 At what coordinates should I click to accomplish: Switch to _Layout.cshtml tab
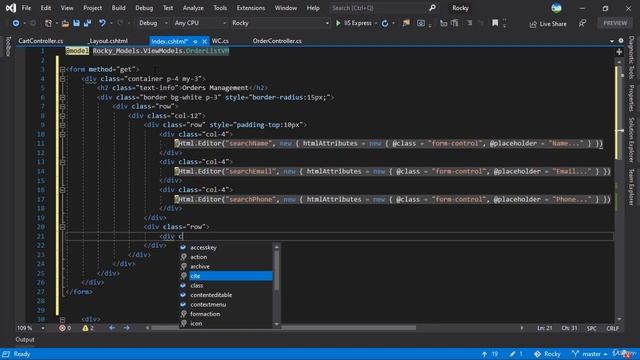[x=108, y=41]
